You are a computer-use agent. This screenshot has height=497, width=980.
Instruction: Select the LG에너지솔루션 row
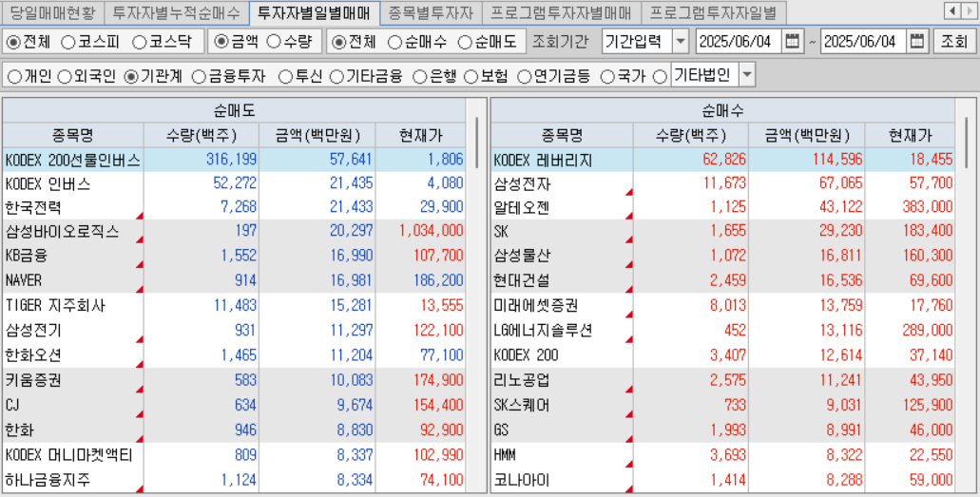pyautogui.click(x=723, y=330)
